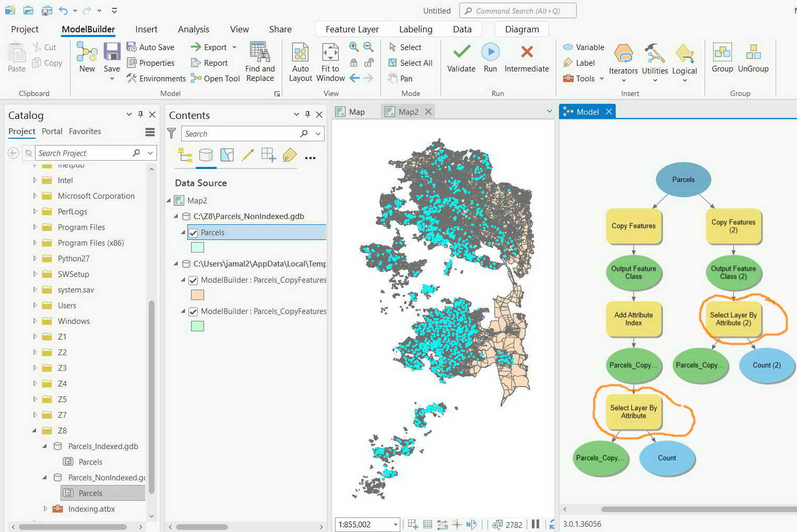Screen dimensions: 797x532
Task: Click the Group elements icon
Action: pos(722,52)
